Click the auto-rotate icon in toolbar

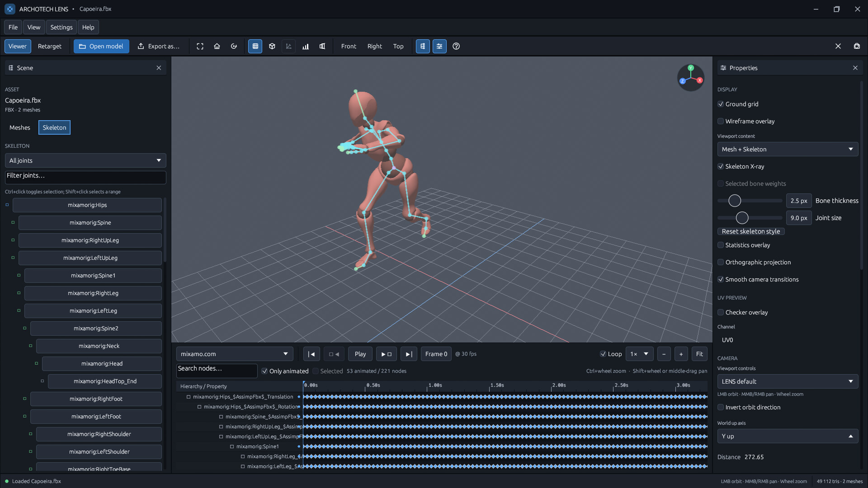point(234,46)
